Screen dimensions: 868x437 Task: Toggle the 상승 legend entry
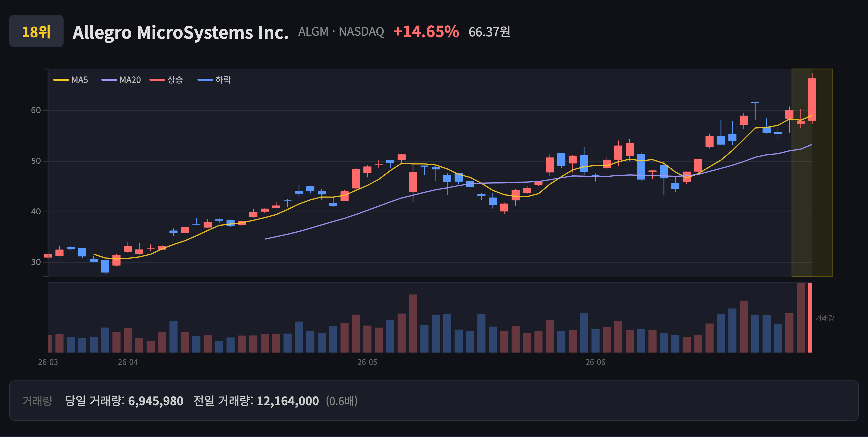(x=166, y=80)
